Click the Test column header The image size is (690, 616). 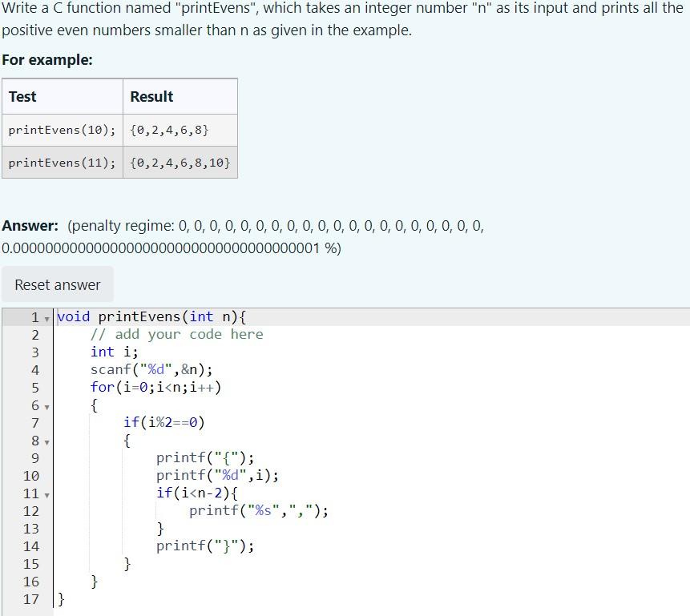pos(22,96)
